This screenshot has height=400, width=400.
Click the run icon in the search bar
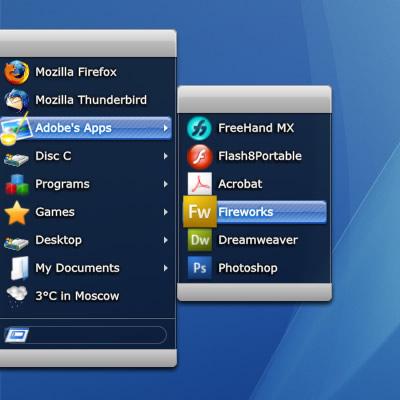tap(17, 335)
